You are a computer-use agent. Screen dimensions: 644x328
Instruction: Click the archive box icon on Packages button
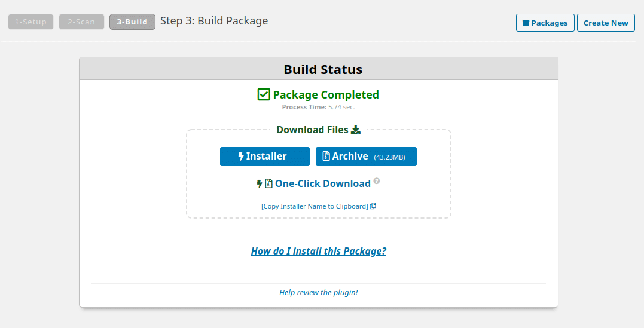click(526, 23)
